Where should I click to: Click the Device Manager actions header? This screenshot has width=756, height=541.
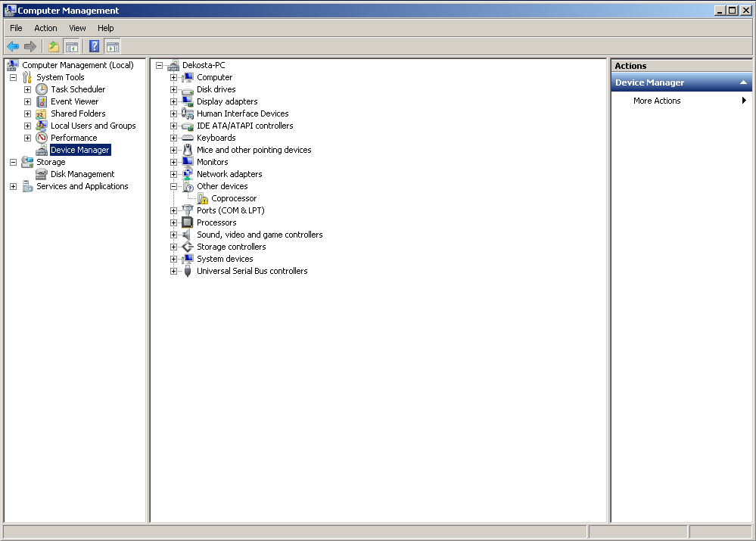tap(681, 82)
